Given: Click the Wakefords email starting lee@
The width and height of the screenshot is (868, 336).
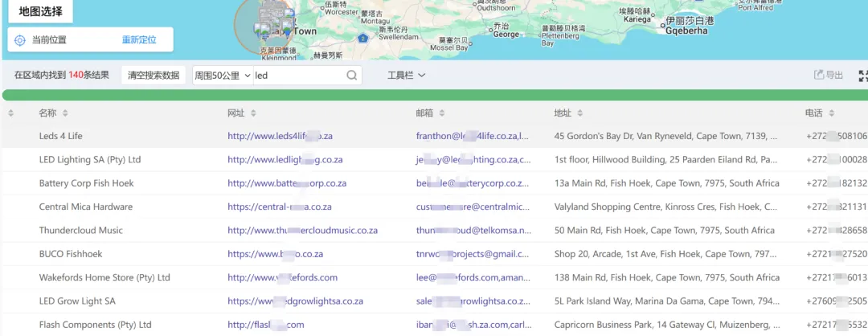Looking at the screenshot, I should coord(473,278).
